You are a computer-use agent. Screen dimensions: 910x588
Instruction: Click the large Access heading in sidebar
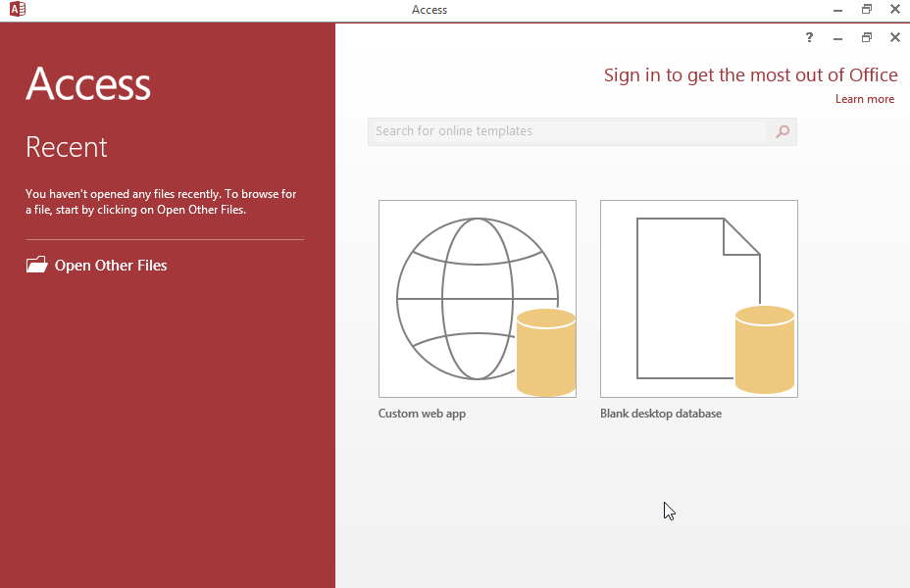click(88, 84)
